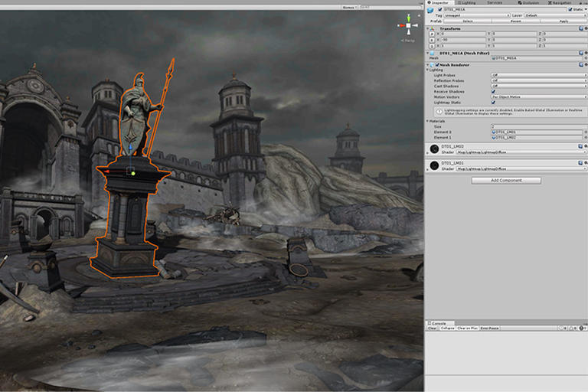
Task: Toggle the GameObject active checkbox
Action: [440, 9]
